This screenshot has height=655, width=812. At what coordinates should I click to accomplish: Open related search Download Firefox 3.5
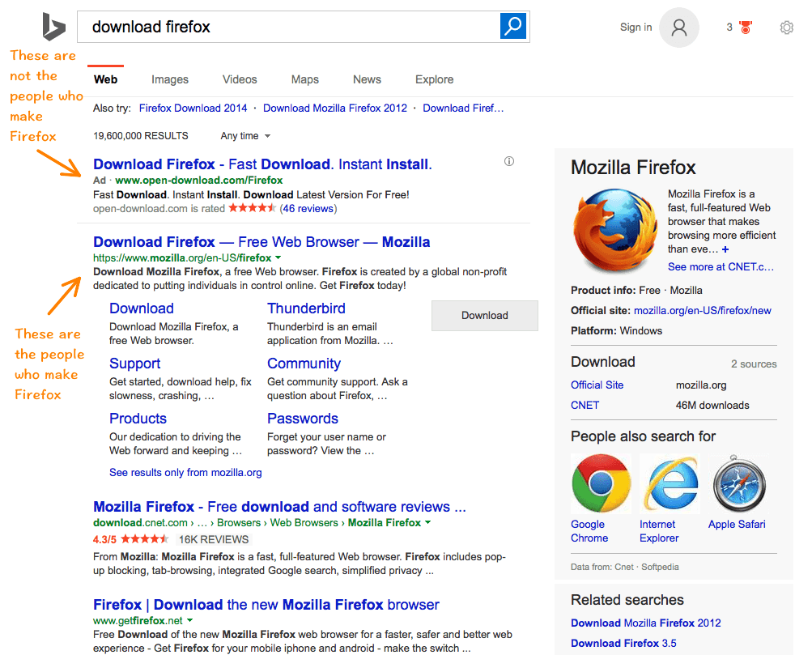623,643
